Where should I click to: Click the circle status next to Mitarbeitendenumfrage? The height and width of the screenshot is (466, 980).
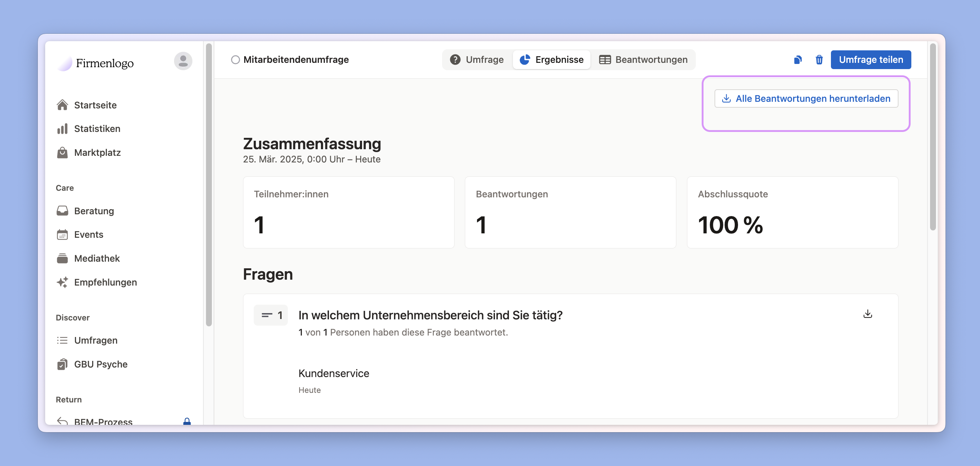235,60
